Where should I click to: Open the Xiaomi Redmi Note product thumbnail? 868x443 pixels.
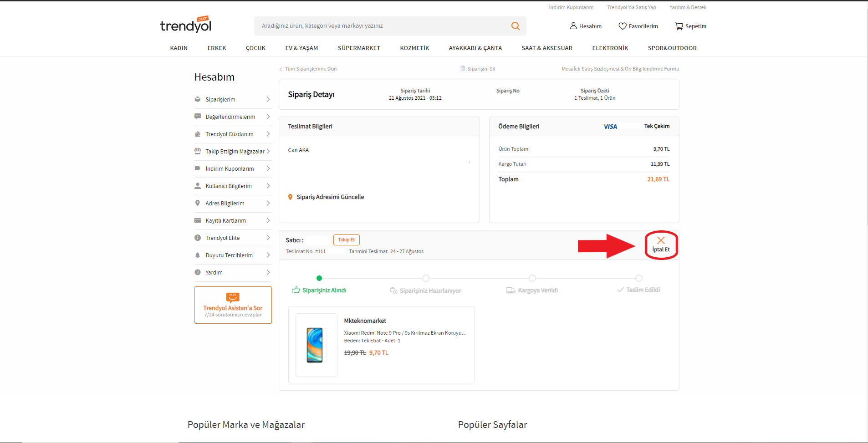pos(316,345)
